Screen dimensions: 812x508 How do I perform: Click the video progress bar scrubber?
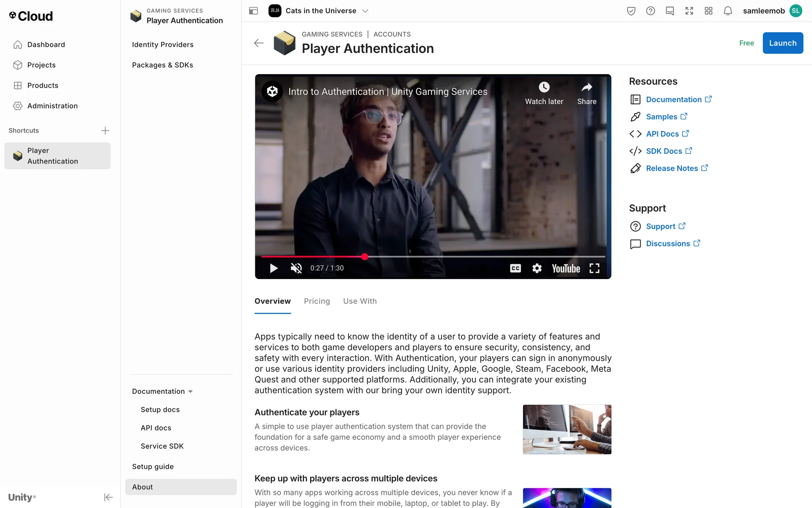365,257
